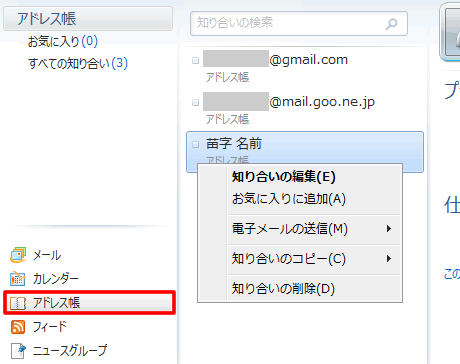
Task: Switch to ニュースグループ in navigation pane
Action: point(70,351)
